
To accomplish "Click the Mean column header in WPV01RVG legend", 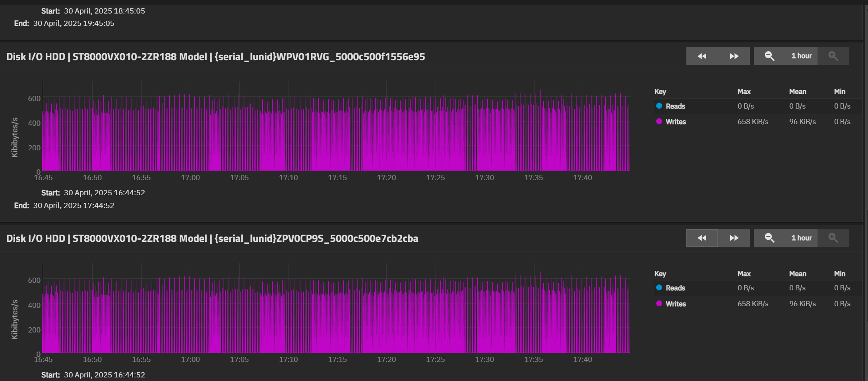I will pos(797,91).
